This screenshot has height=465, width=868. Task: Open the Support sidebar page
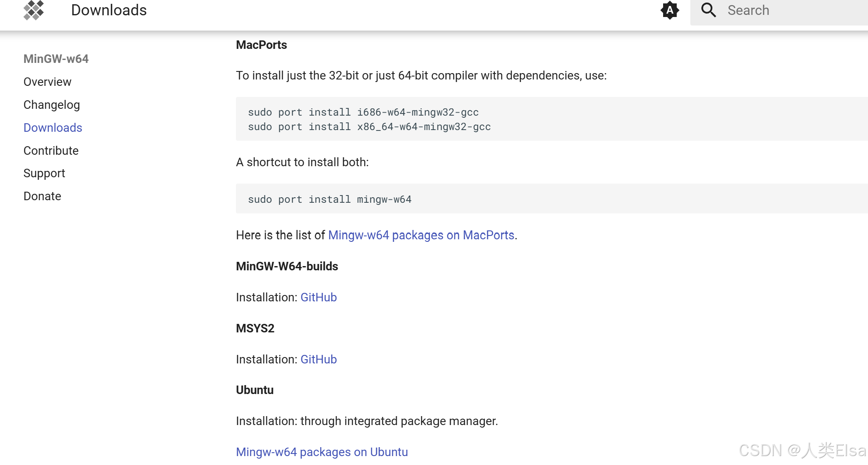[44, 173]
